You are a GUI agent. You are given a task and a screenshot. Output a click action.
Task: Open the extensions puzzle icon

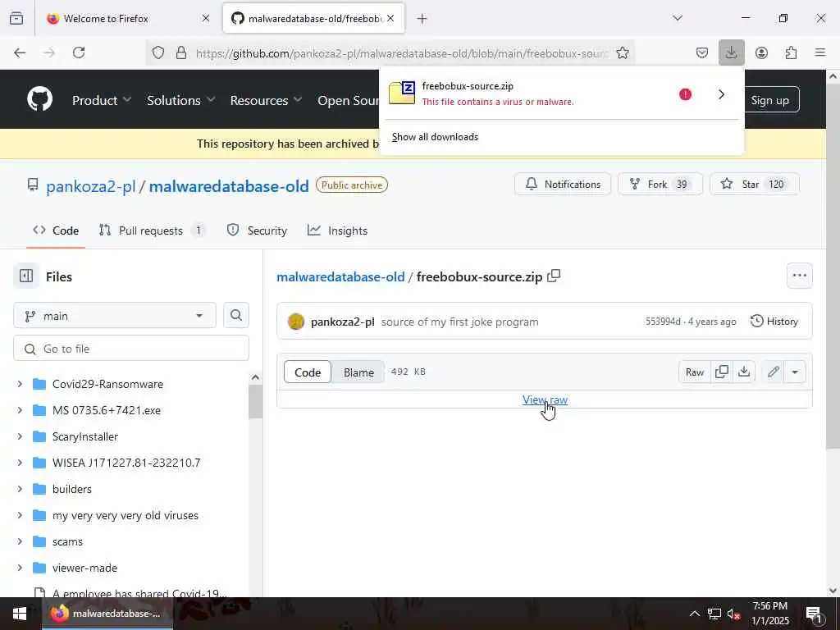click(x=791, y=52)
